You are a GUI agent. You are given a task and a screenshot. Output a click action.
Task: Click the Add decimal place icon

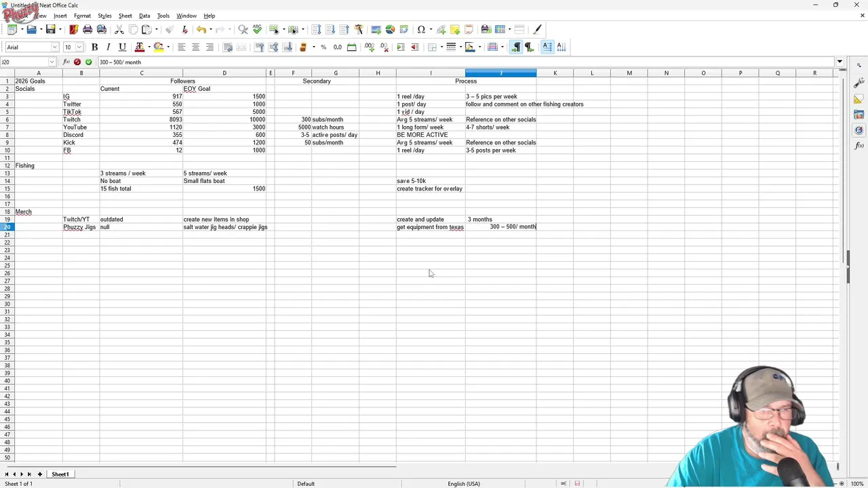(369, 47)
